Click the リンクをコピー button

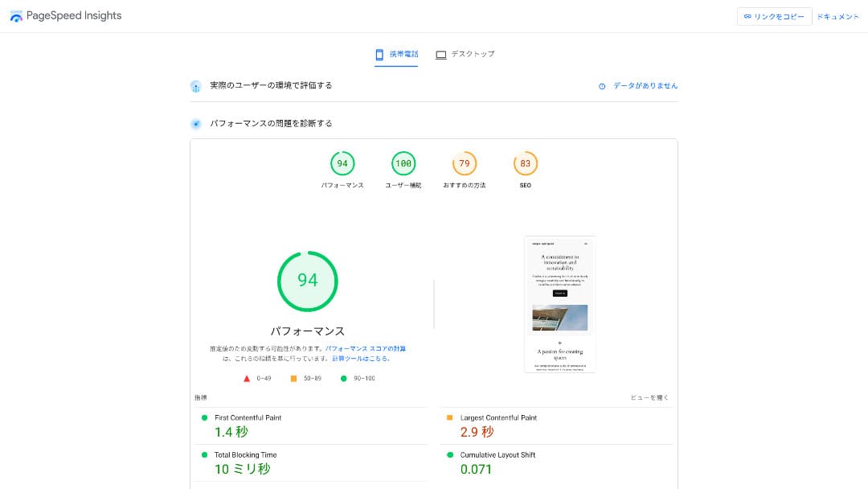(x=774, y=17)
